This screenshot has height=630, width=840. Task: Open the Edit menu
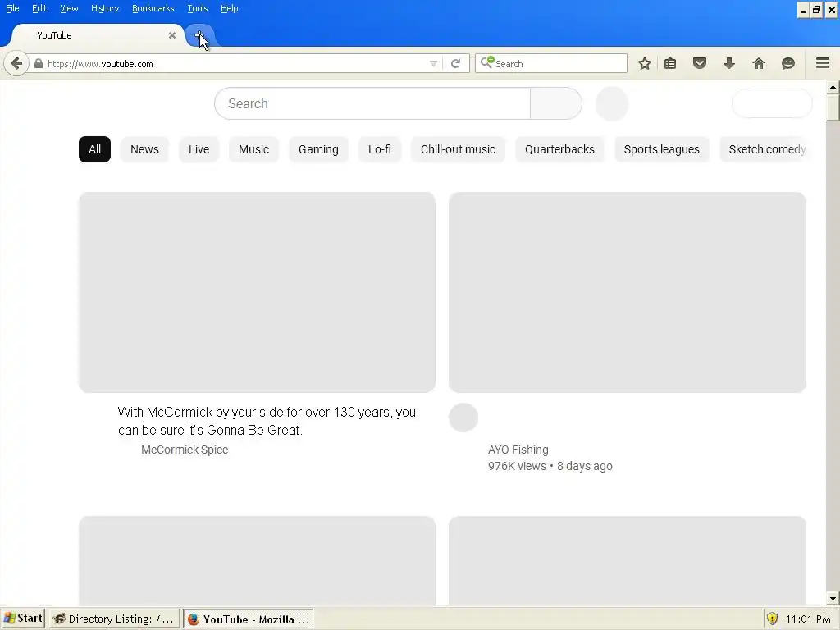pos(39,8)
